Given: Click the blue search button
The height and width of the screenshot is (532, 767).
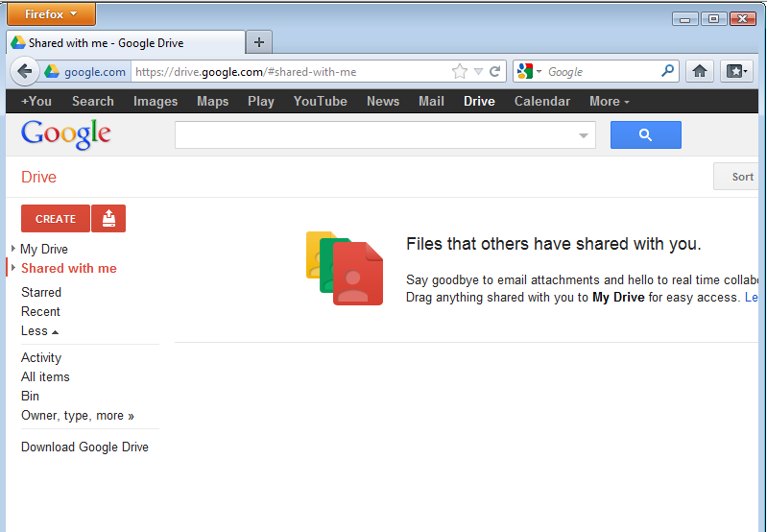Looking at the screenshot, I should tap(646, 135).
